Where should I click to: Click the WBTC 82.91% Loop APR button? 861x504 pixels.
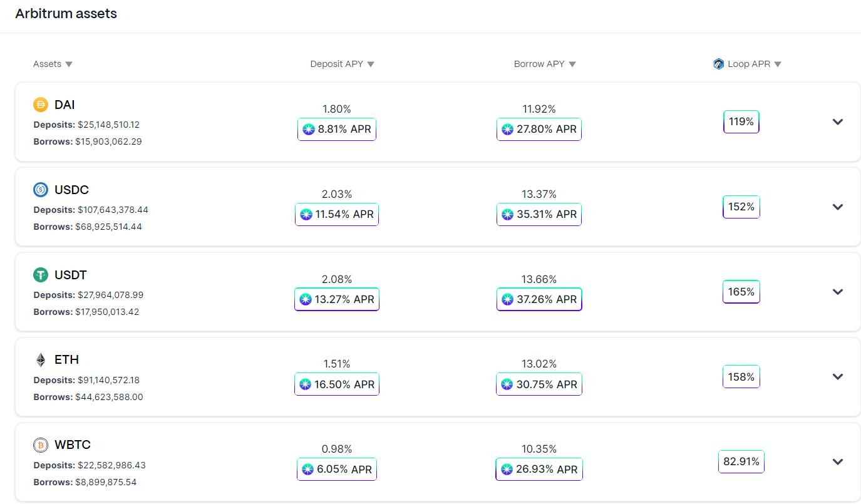pyautogui.click(x=741, y=462)
